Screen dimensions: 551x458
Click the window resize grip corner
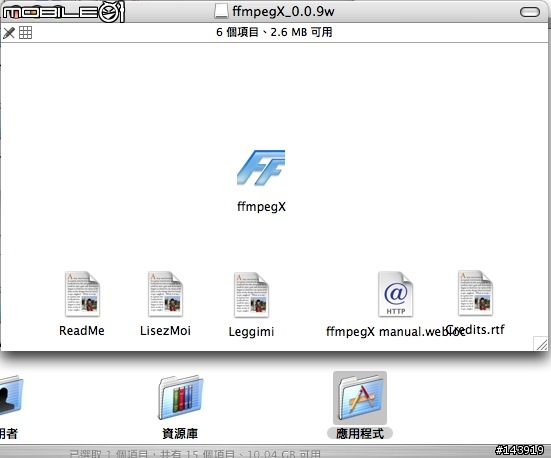(x=541, y=343)
